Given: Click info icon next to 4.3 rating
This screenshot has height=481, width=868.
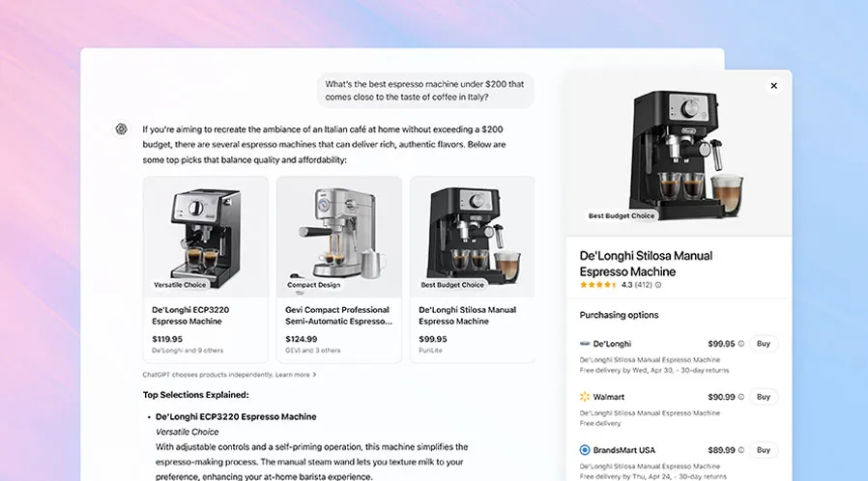Looking at the screenshot, I should click(x=658, y=285).
